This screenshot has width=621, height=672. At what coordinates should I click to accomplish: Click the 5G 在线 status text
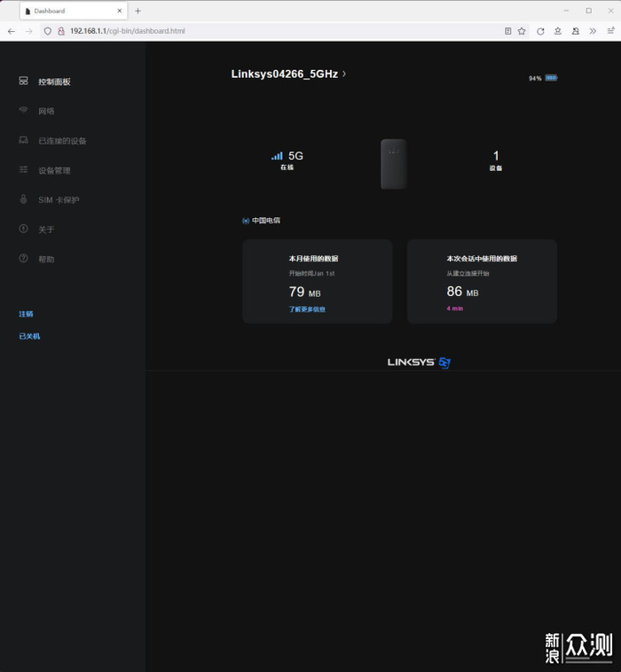click(287, 160)
